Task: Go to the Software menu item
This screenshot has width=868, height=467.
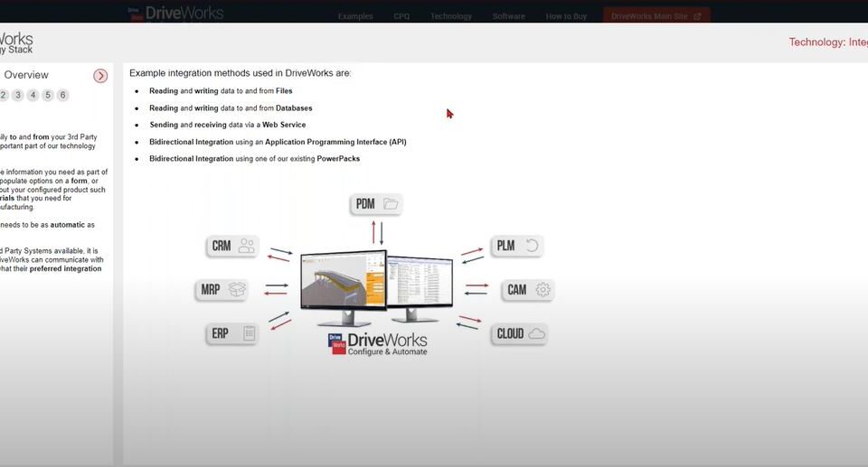Action: [509, 16]
